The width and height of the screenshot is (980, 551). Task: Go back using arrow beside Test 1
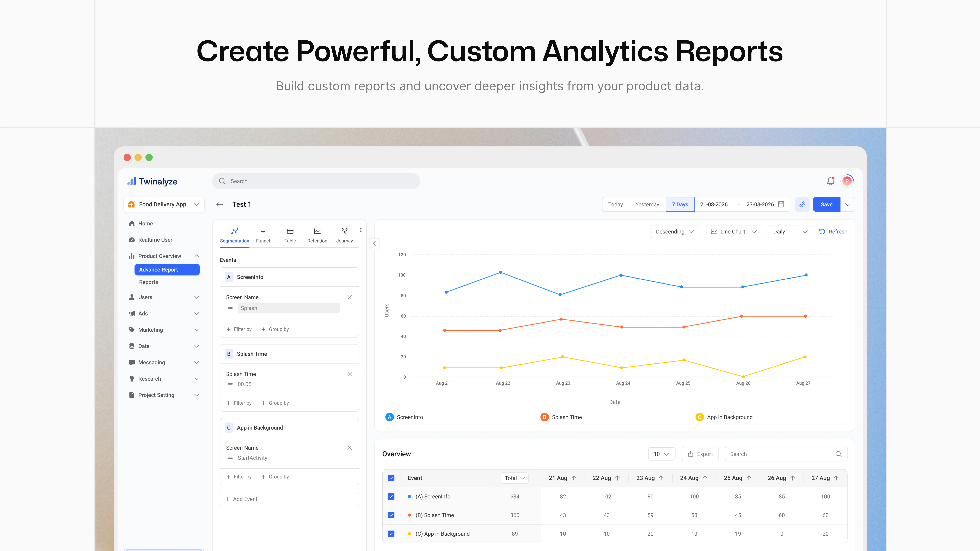219,205
